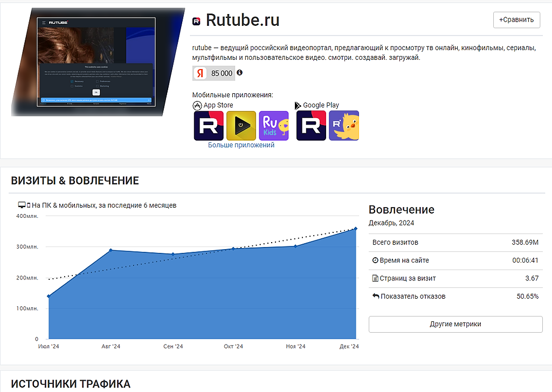Image resolution: width=552 pixels, height=392 pixels.
Task: Click the Дек '24 data point on chart
Action: pos(356,229)
